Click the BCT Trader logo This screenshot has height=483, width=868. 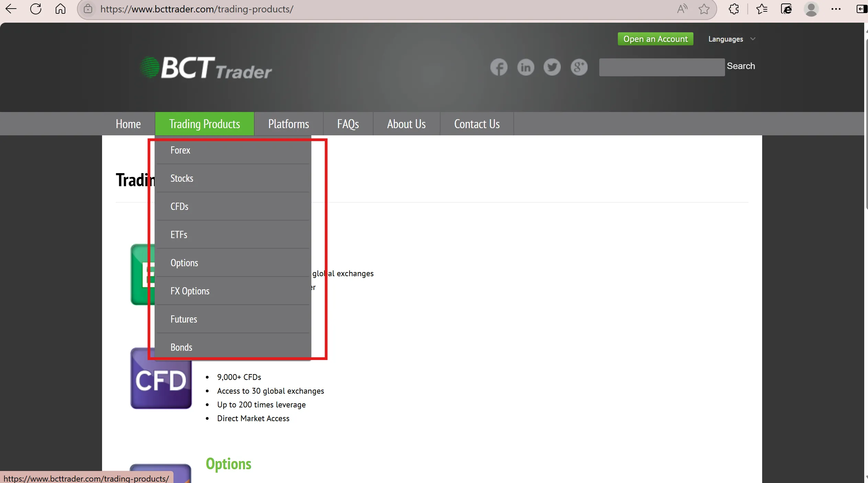pos(206,68)
